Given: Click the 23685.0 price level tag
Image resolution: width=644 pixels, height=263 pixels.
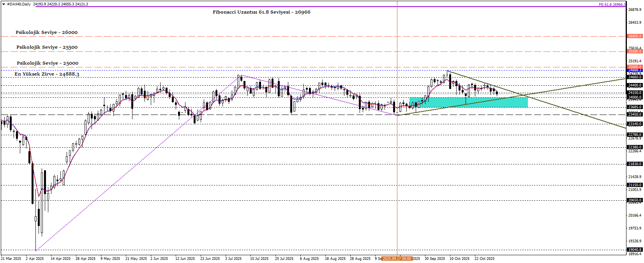Looking at the screenshot, I should tap(635, 107).
